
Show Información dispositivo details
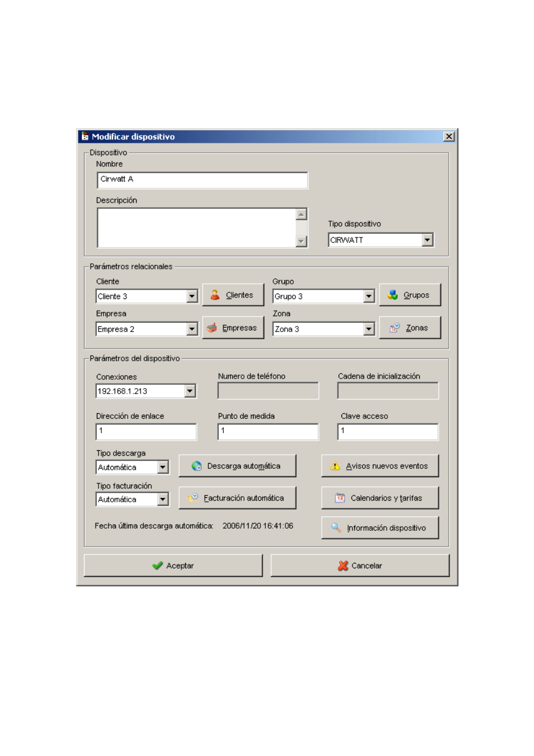(380, 528)
